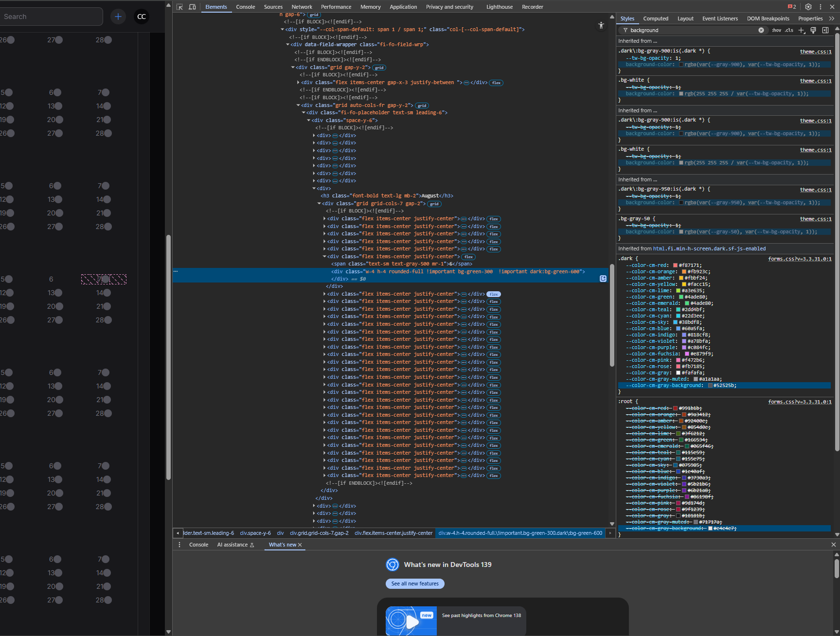The image size is (840, 636).
Task: Clear the background filter text
Action: (x=761, y=30)
